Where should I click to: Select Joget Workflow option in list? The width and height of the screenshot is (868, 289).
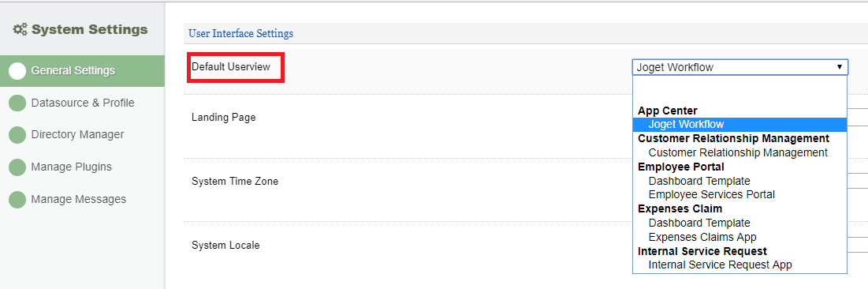(739, 125)
